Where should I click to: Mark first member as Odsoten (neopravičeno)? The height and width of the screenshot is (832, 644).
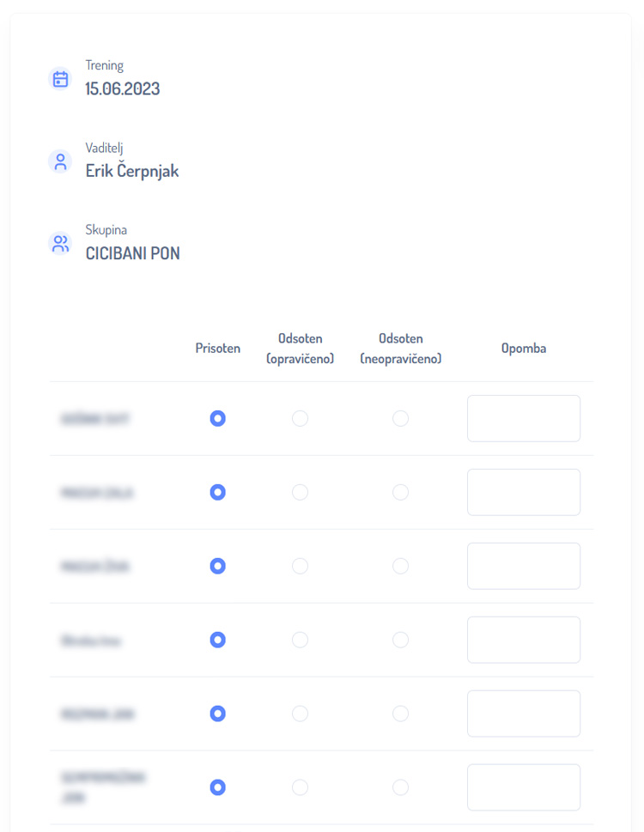click(x=400, y=418)
